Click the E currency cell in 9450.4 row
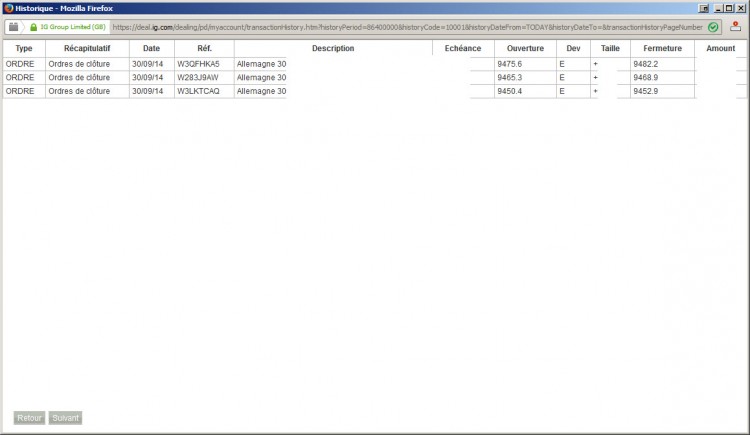Screen dimensions: 750x435 [562, 91]
